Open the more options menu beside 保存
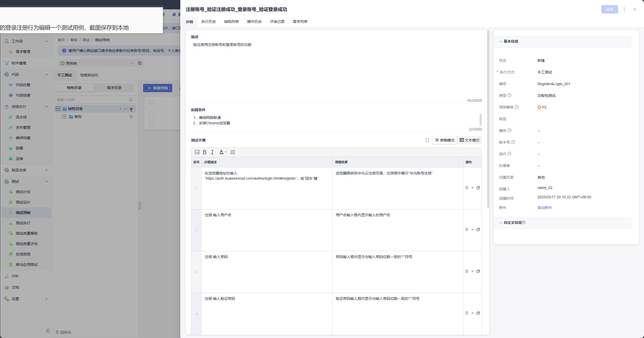The height and width of the screenshot is (338, 644). click(x=624, y=9)
